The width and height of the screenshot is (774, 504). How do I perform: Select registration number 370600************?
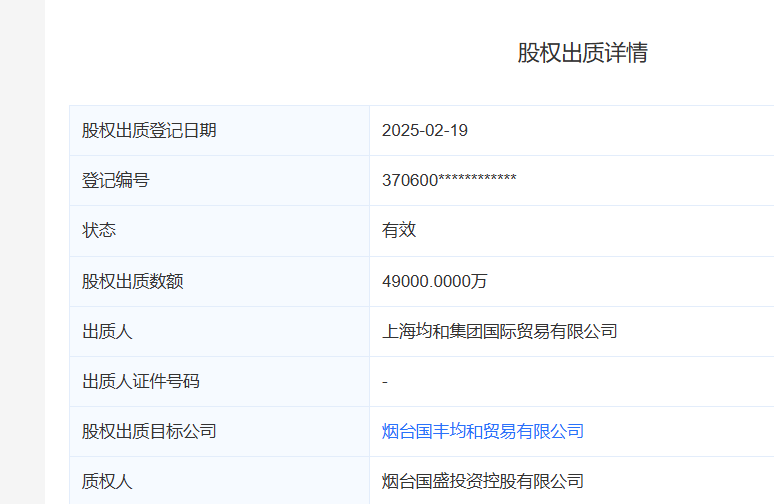449,180
